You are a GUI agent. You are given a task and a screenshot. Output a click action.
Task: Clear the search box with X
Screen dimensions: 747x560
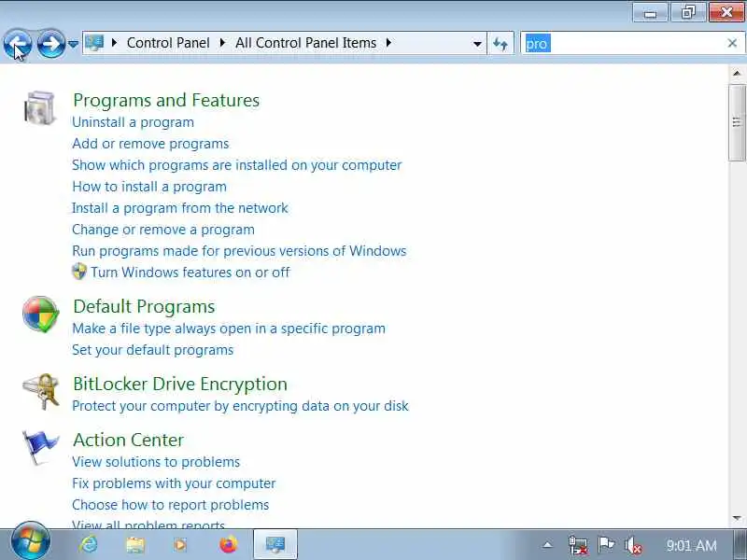point(732,43)
